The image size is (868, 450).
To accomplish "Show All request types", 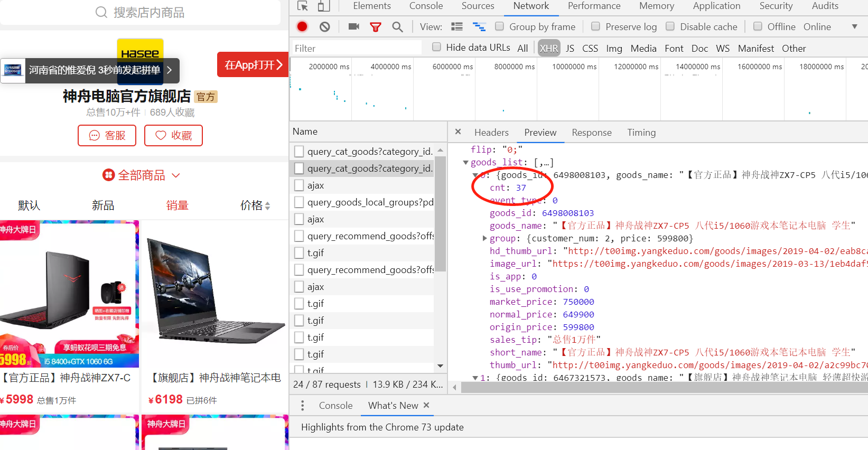I will coord(522,49).
